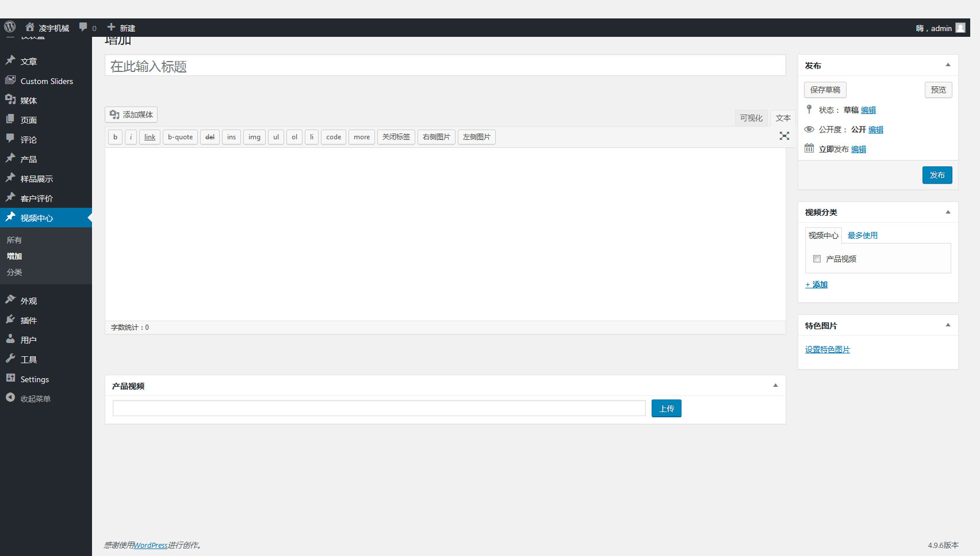Switch to the 可视化 editor tab

pos(751,118)
